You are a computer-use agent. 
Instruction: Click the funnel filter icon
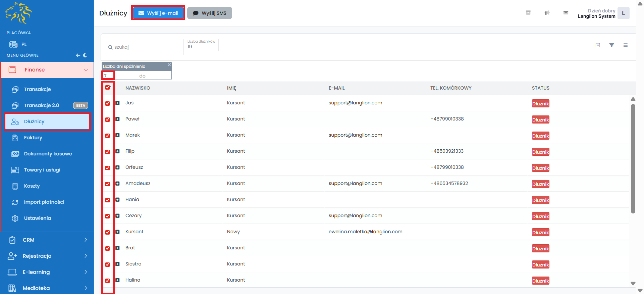click(x=611, y=45)
